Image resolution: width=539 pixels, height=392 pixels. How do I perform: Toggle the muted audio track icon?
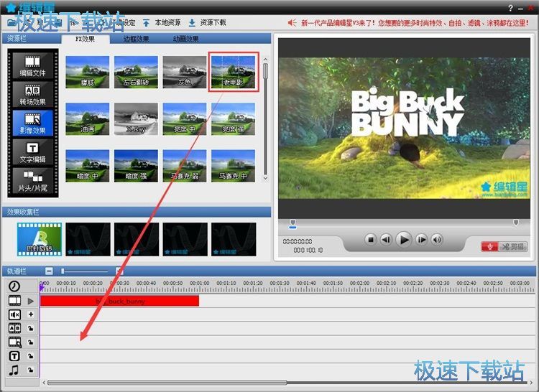click(x=14, y=314)
